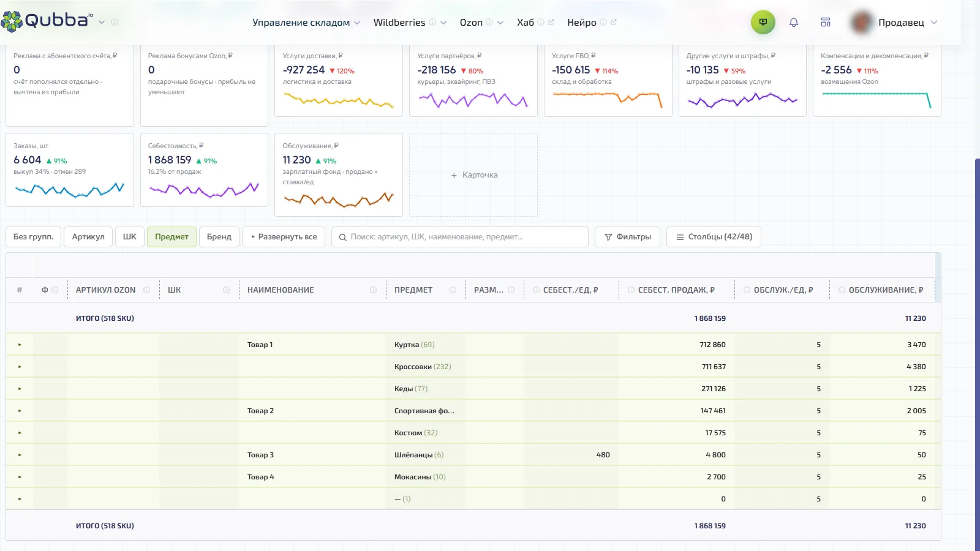Select Без групп. grouping
Viewport: 980px width, 551px height.
34,237
